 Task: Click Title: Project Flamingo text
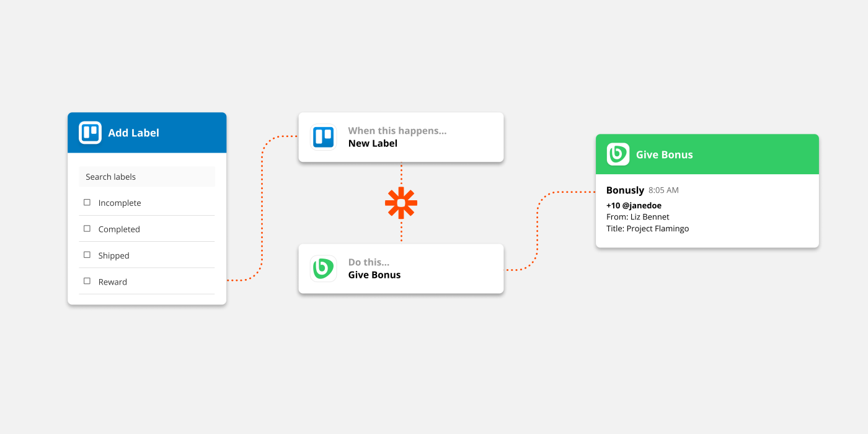click(x=647, y=229)
